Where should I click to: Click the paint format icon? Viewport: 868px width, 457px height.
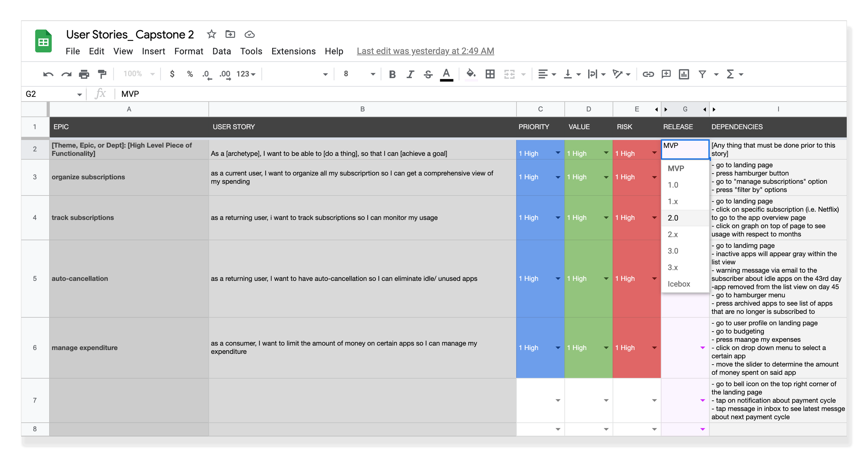pos(102,74)
